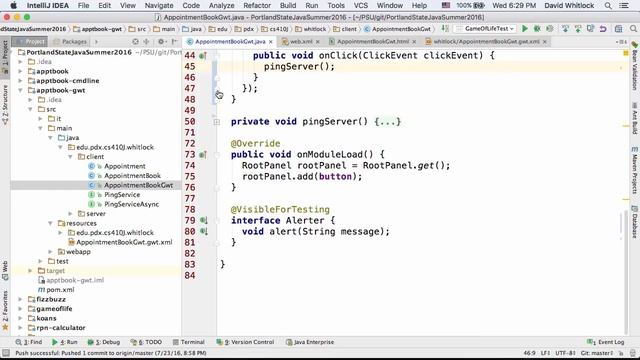Collapse the apptbook-gwt folder
The image size is (640, 360).
point(20,90)
